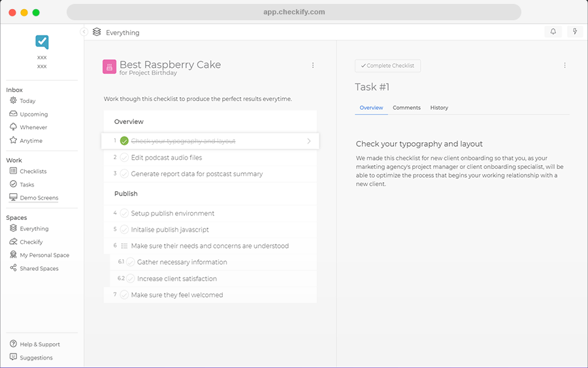588x368 pixels.
Task: Open Demo Screens from the sidebar
Action: [39, 198]
